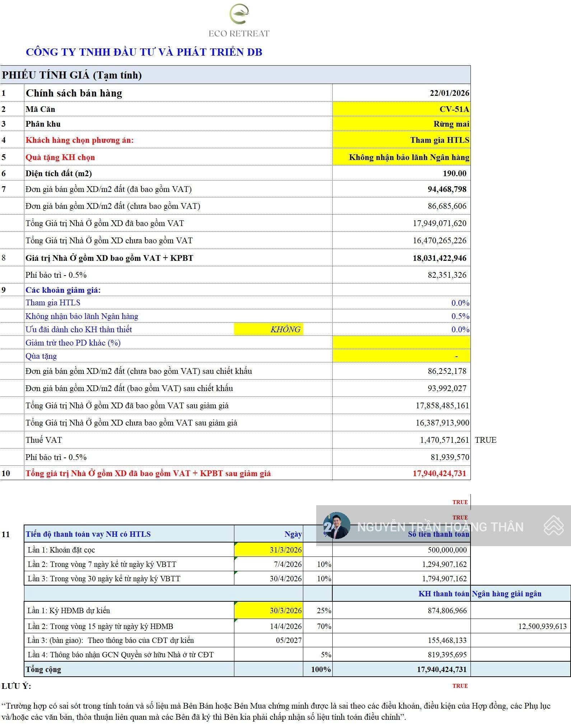Select the red Quà tặng KH chọn label

[60, 157]
